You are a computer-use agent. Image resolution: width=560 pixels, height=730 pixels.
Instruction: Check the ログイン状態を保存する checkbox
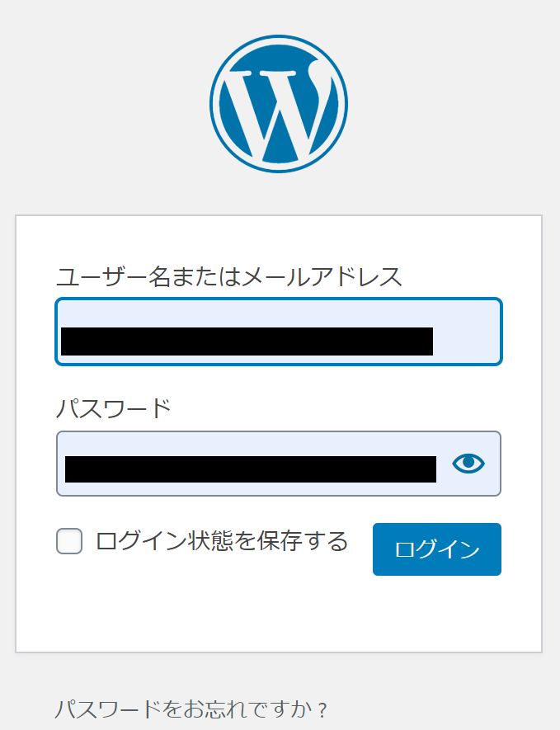coord(69,541)
